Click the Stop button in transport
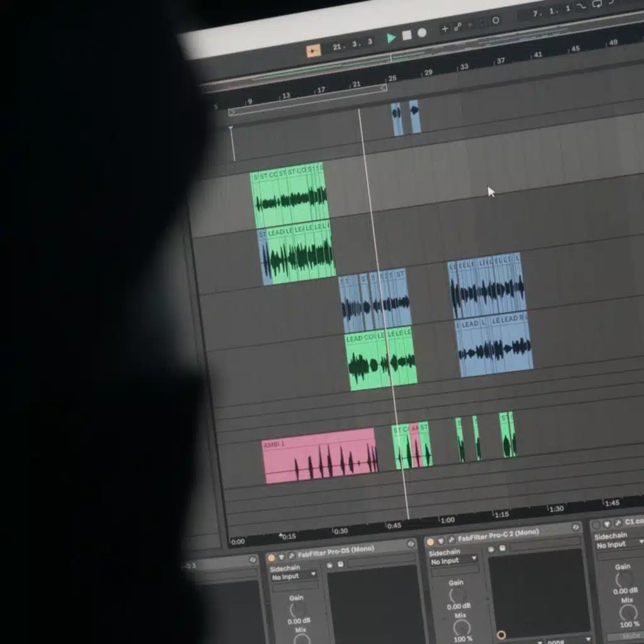 tap(407, 35)
